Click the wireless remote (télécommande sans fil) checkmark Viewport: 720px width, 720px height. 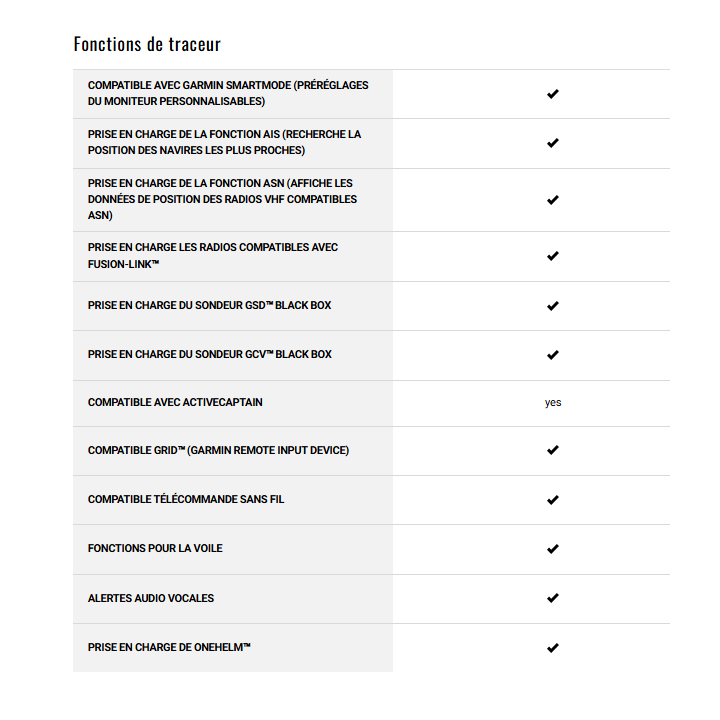(552, 500)
